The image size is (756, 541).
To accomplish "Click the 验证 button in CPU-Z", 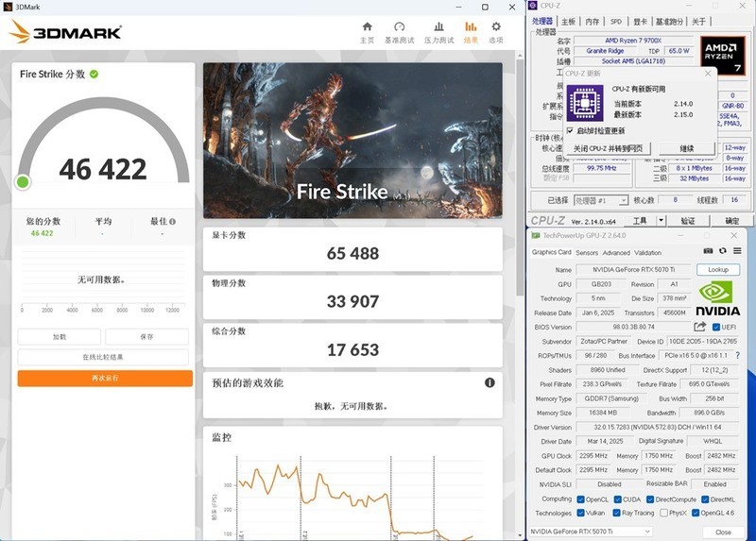I will coord(688,221).
